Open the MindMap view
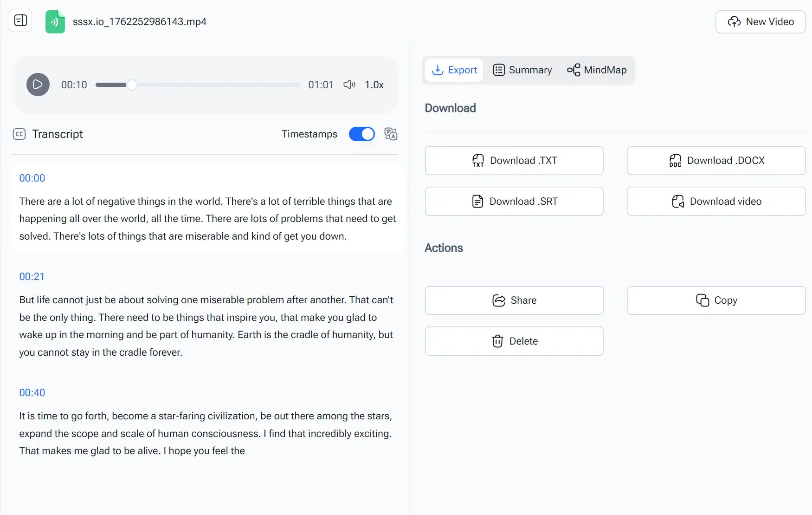Viewport: 812px width, 515px height. (597, 70)
